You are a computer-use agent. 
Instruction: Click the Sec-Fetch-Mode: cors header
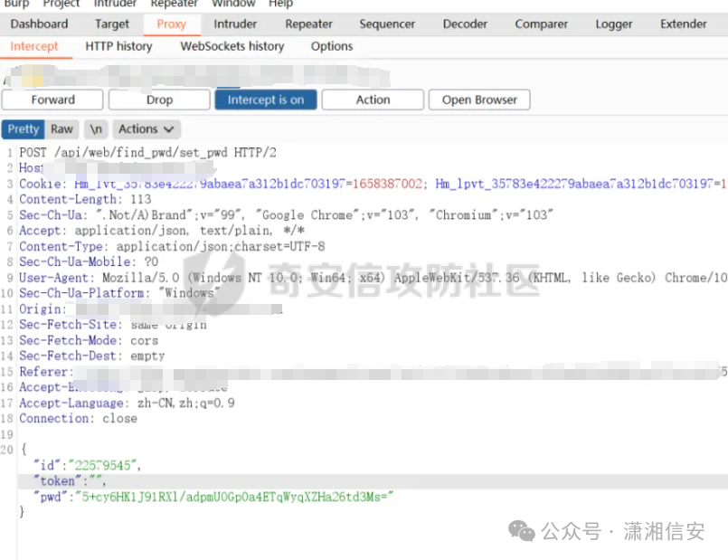click(x=89, y=340)
